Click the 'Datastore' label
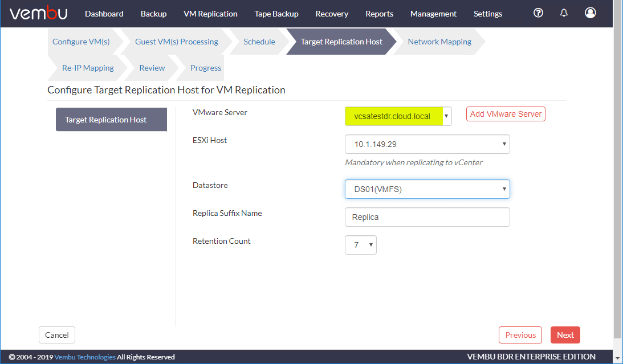The height and width of the screenshot is (364, 623). 210,185
